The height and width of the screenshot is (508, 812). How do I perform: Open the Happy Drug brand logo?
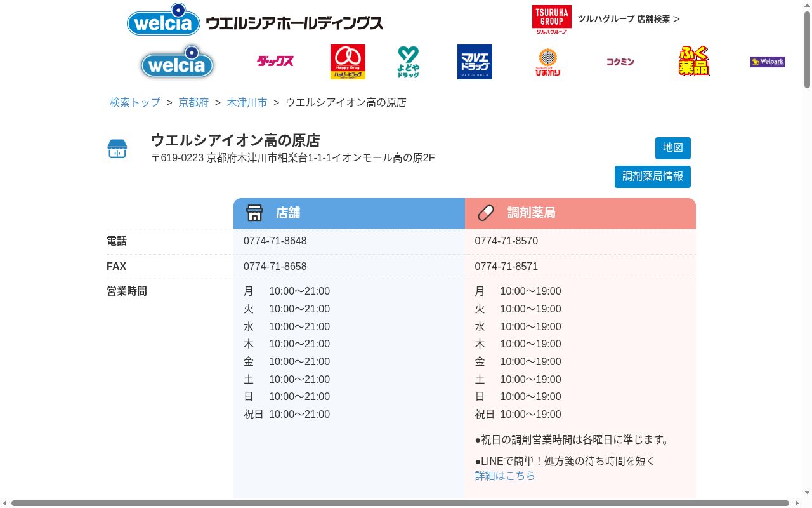click(x=348, y=62)
